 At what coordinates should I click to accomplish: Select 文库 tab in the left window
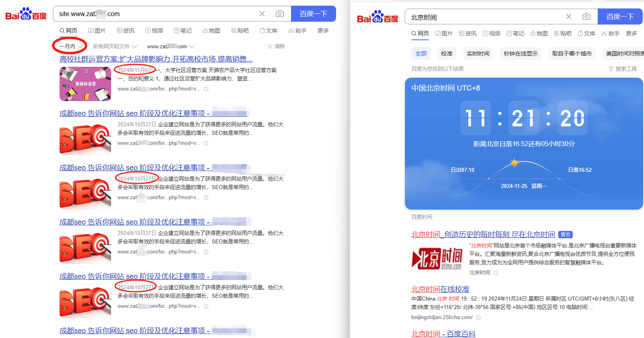(268, 31)
